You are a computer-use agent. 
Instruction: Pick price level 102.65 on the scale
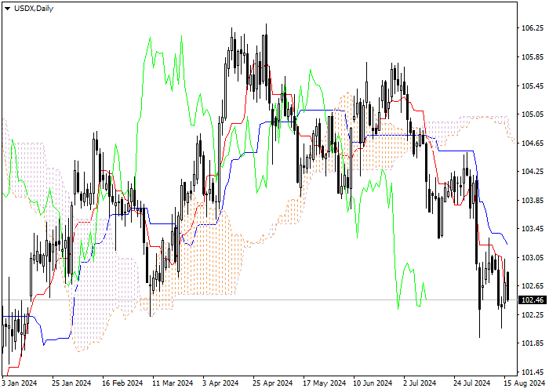(x=533, y=286)
